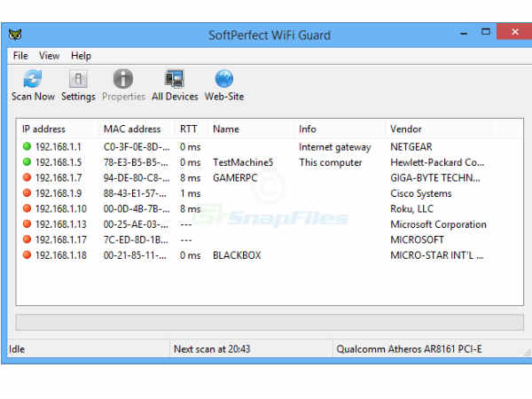This screenshot has width=532, height=399.
Task: Click green status dot for 192.168.1.5
Action: pos(27,162)
